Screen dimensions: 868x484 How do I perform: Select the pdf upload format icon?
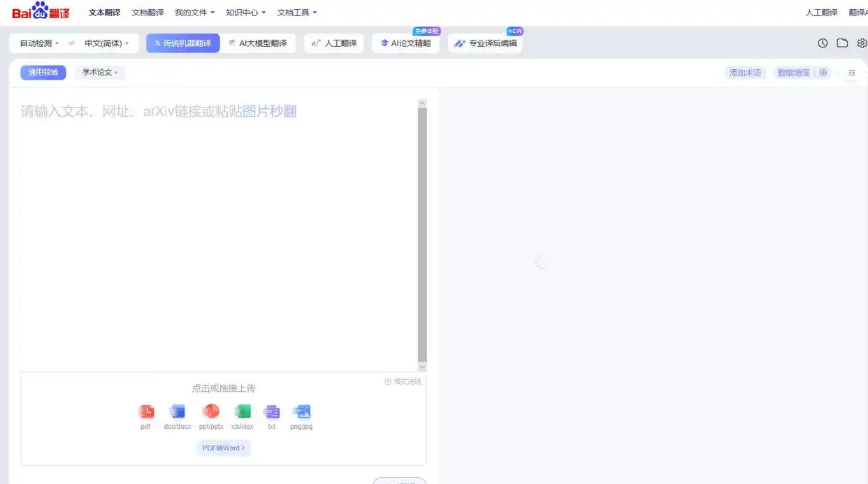(x=146, y=412)
